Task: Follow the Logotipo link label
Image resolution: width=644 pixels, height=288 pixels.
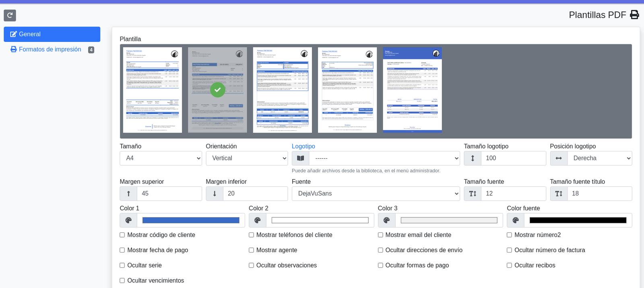Action: (x=303, y=146)
